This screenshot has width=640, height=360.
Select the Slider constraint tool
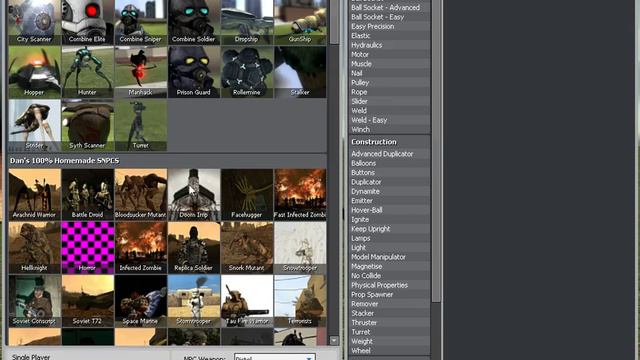390,101
